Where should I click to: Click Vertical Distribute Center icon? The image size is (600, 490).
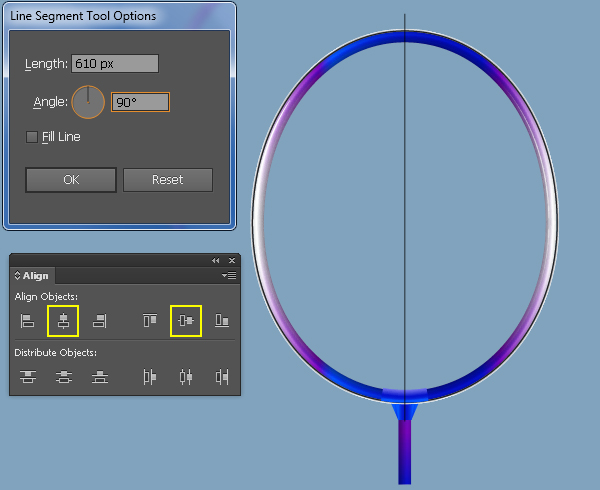tap(64, 377)
